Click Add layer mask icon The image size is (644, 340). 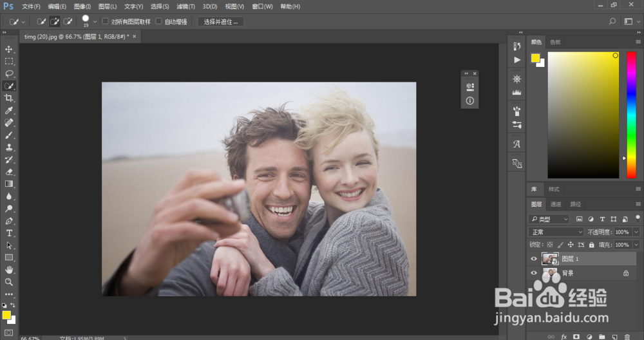[576, 337]
